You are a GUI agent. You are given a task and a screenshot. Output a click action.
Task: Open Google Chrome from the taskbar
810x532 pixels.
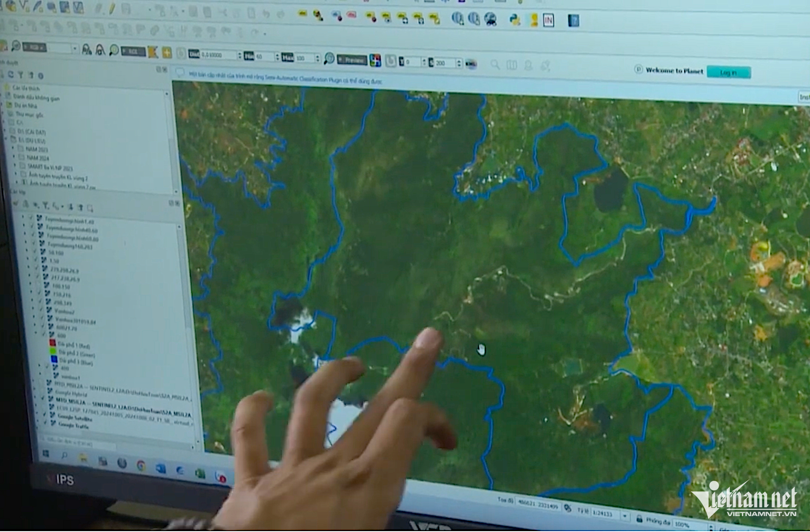141,466
